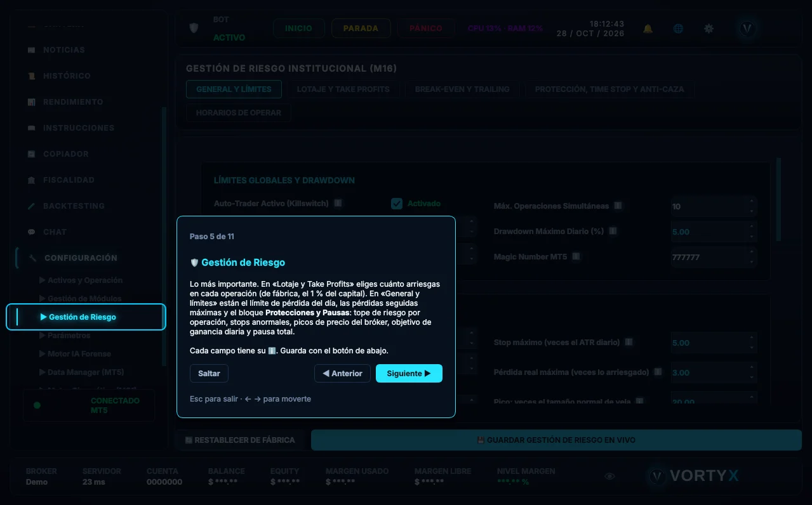This screenshot has height=505, width=812.
Task: Open the language globe icon
Action: pyautogui.click(x=678, y=29)
